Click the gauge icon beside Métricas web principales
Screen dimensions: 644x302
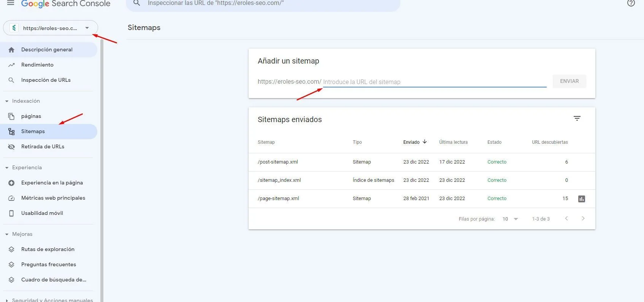(11, 198)
